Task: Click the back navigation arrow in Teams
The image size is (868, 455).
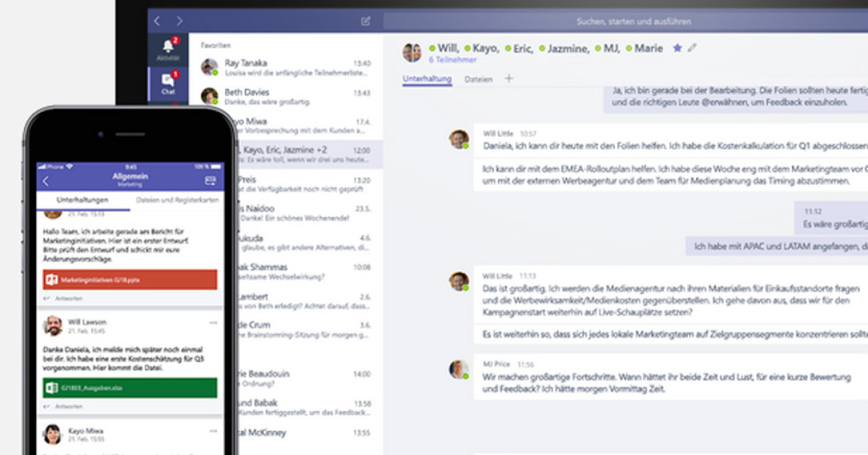Action: (x=158, y=21)
